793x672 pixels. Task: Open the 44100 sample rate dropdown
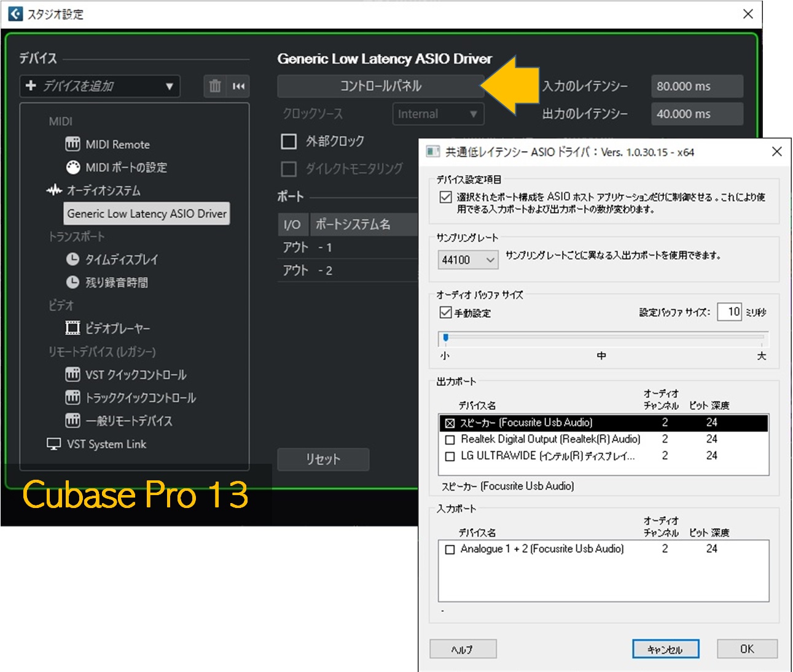[468, 260]
